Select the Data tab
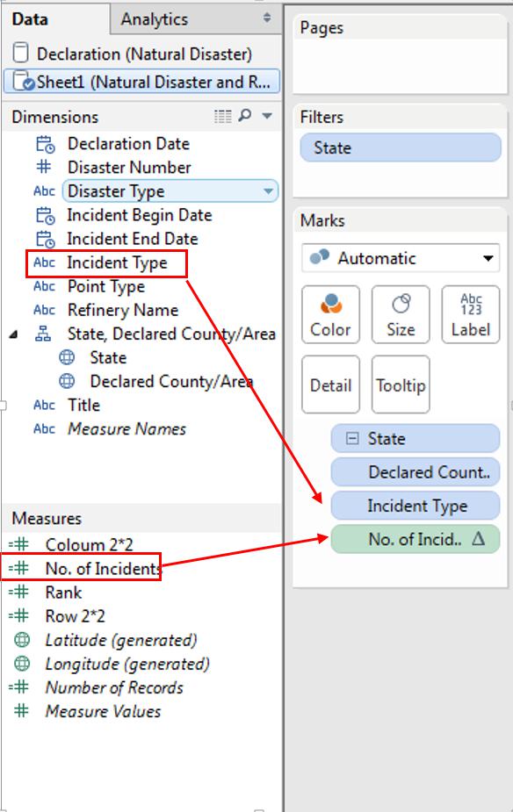The width and height of the screenshot is (513, 812). coord(30,19)
